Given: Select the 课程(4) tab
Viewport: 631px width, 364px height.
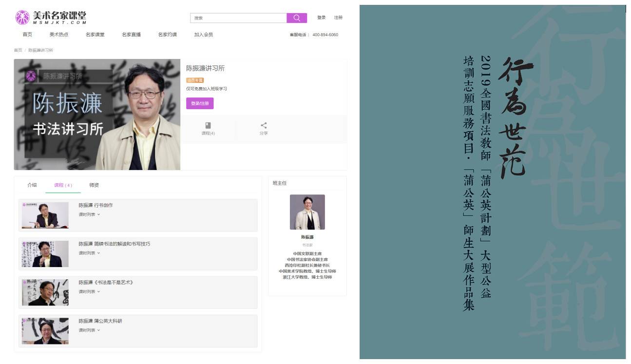Looking at the screenshot, I should tap(63, 185).
